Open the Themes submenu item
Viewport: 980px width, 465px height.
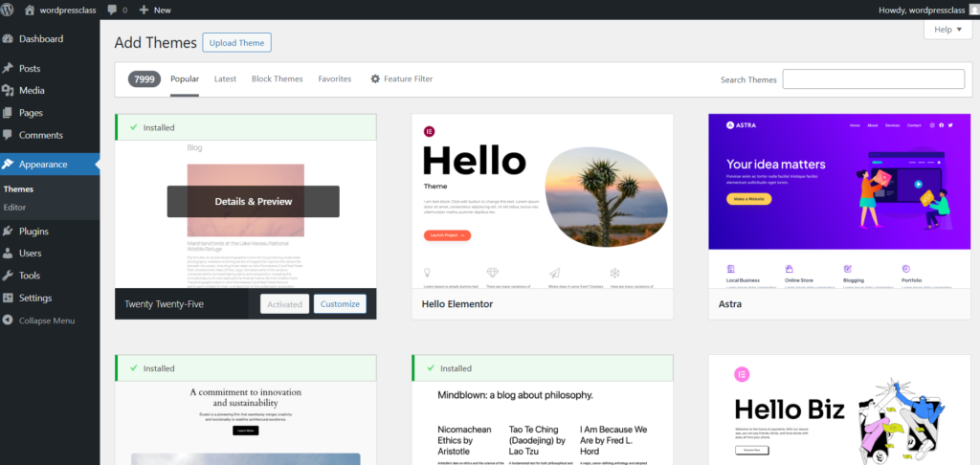coord(18,188)
